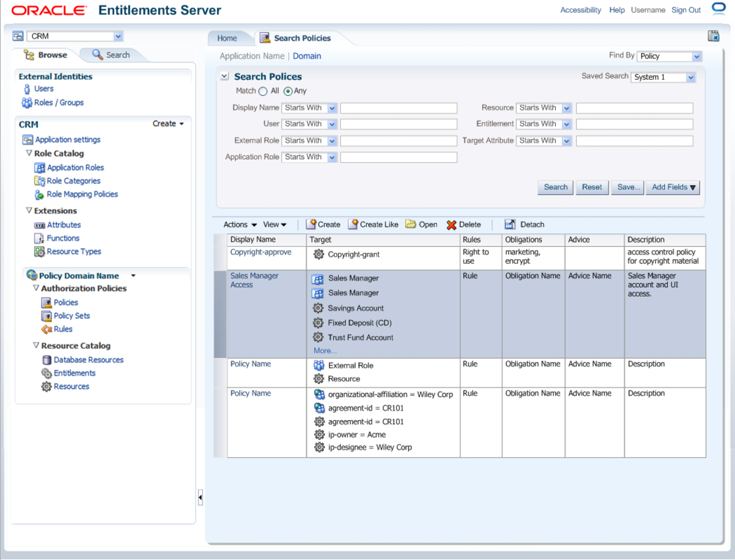The height and width of the screenshot is (560, 735).
Task: Switch to the Search Policies tab
Action: [x=302, y=38]
